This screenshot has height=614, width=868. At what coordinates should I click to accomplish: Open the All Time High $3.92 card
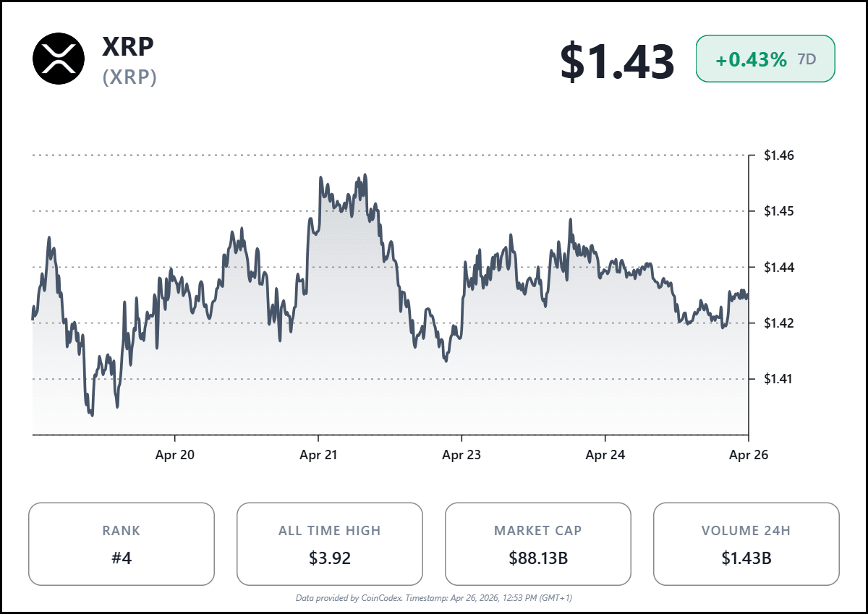tap(330, 544)
